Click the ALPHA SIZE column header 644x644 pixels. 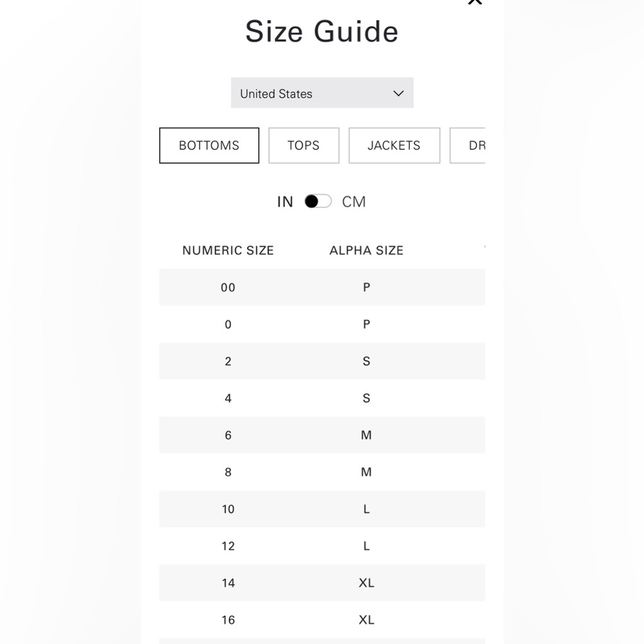(x=366, y=251)
